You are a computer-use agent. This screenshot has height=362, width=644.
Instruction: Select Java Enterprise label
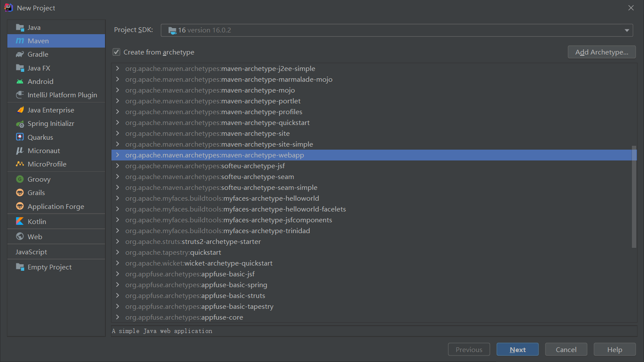[x=51, y=110]
